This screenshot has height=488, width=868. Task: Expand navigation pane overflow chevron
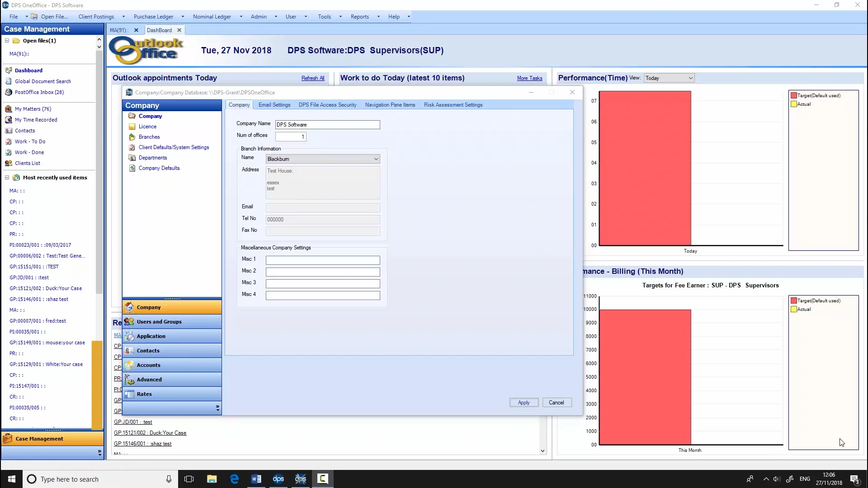[x=217, y=408]
